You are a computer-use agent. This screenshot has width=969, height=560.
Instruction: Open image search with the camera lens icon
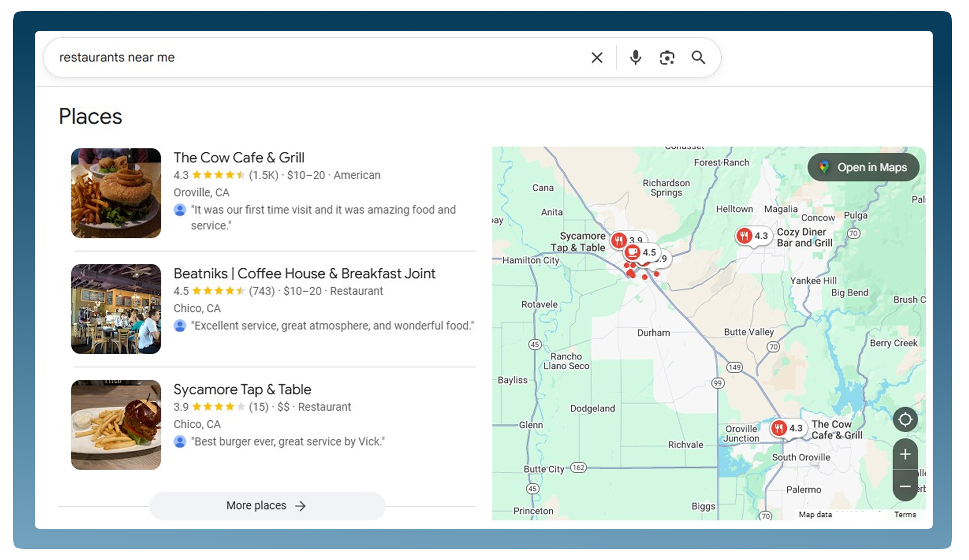667,58
